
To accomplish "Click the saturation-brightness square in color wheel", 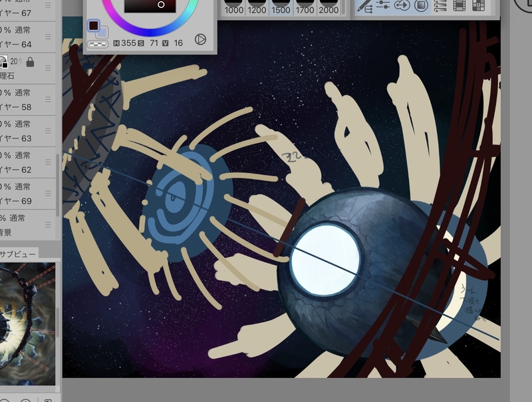I will tap(150, 6).
